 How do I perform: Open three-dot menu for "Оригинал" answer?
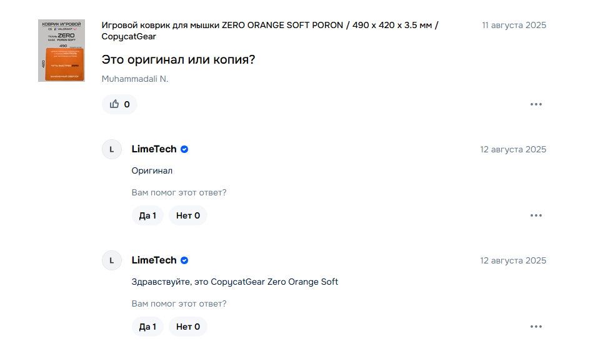click(536, 215)
